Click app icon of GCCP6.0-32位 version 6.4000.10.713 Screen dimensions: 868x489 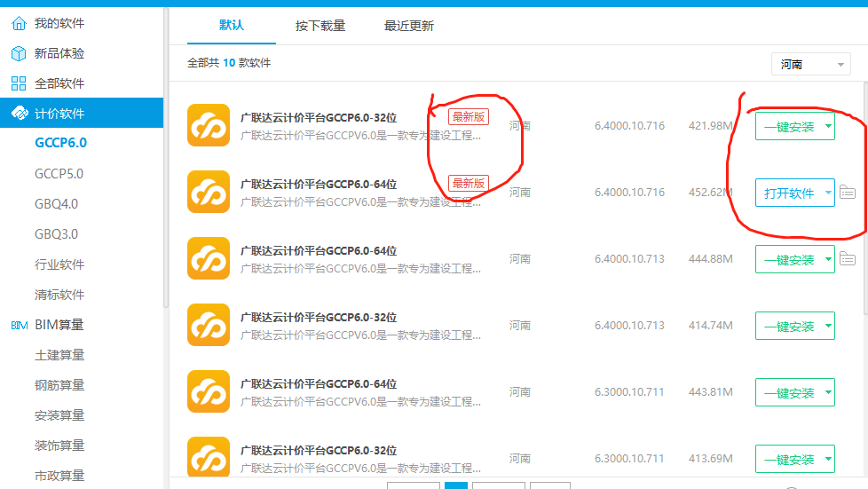point(209,325)
